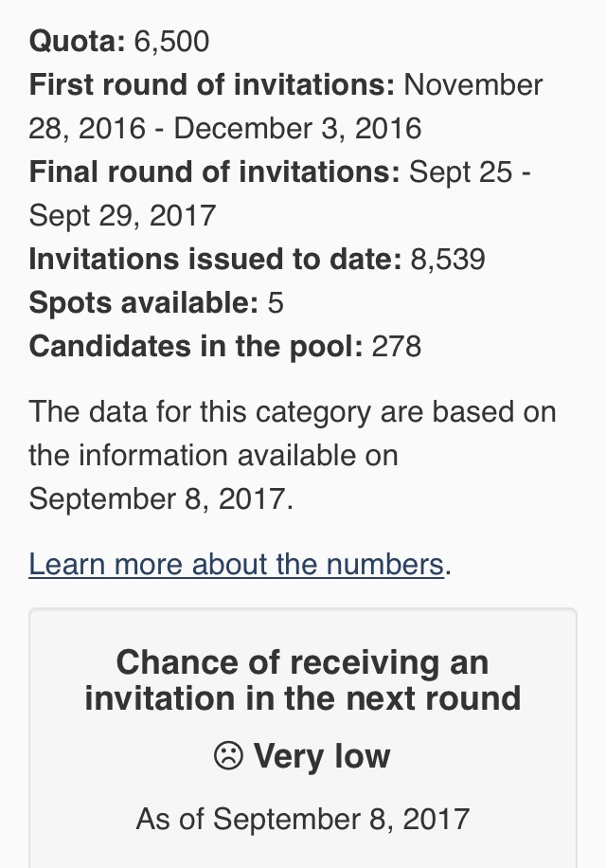Select the 'Quota:' bold label

click(x=78, y=42)
